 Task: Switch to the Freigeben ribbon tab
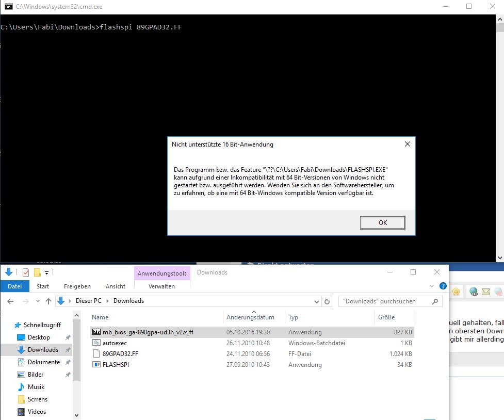77,286
